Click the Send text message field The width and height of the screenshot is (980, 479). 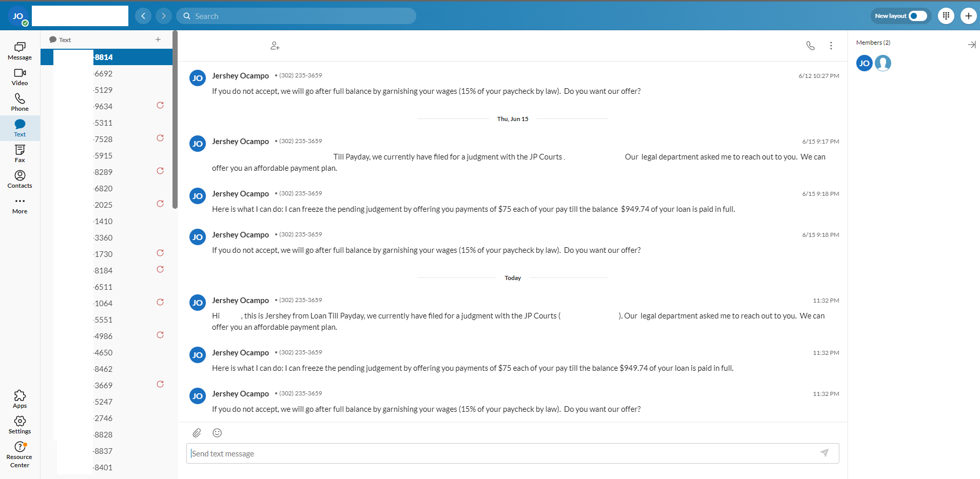[x=512, y=453]
